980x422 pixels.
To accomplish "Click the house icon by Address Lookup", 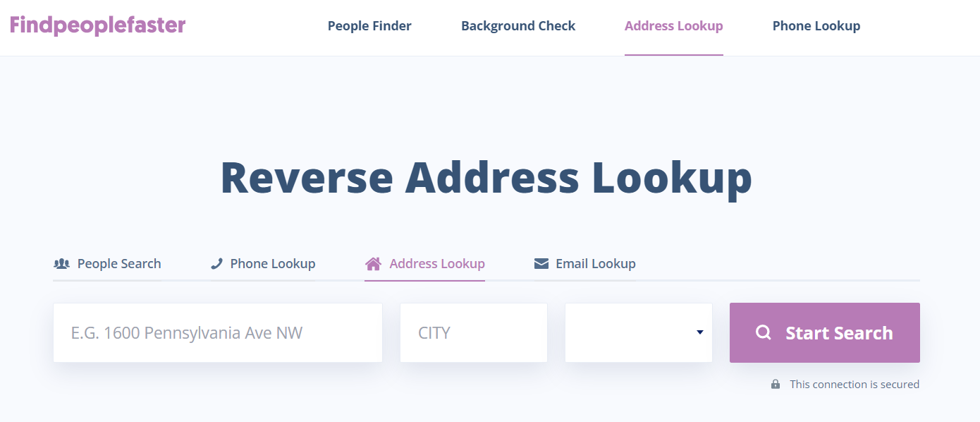I will coord(373,264).
